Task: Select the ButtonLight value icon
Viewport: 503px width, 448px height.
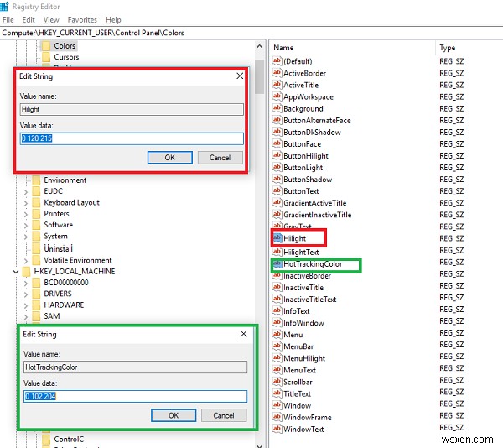Action: click(x=277, y=168)
